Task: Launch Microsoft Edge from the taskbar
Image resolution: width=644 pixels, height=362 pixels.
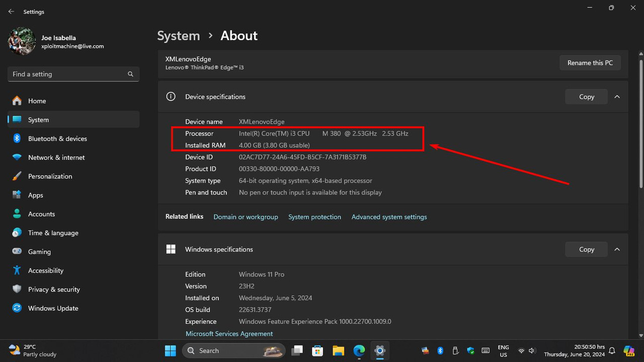Action: [359, 350]
